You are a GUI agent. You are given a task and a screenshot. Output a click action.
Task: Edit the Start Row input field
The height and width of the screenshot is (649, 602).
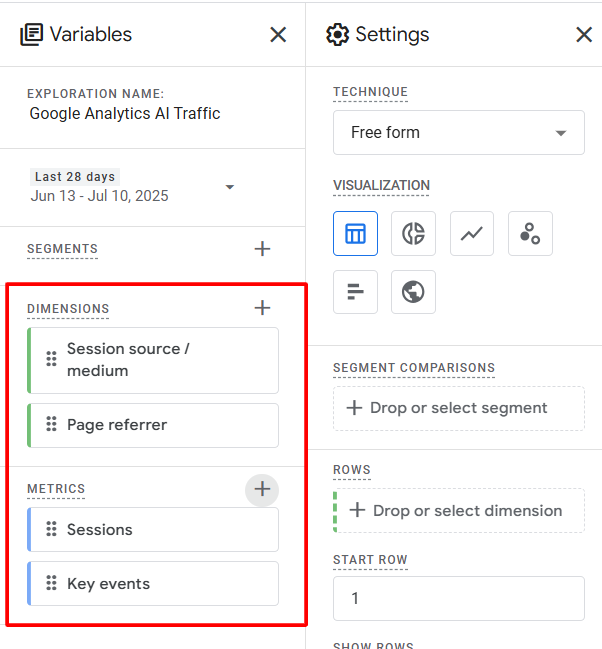[x=458, y=598]
